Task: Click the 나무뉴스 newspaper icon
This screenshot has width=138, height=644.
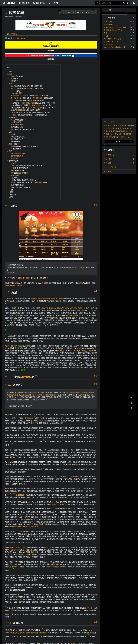Action: pos(105,121)
